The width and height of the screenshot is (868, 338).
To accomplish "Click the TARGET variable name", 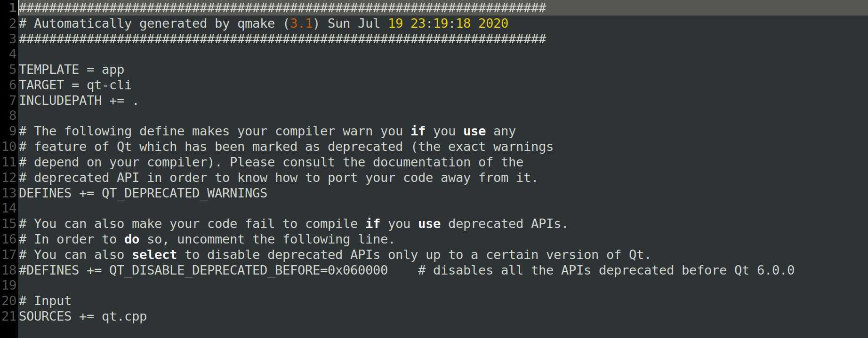I will tap(41, 85).
